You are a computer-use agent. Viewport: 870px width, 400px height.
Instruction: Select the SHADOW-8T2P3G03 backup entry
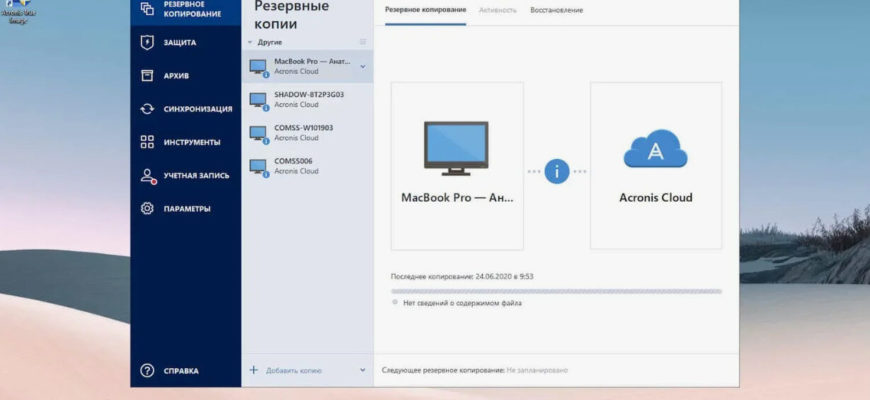(306, 99)
